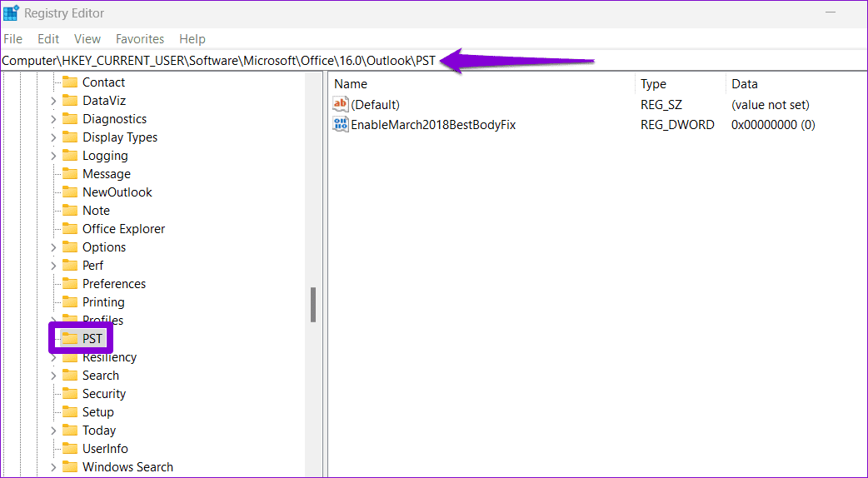Select the Options folder icon
This screenshot has width=868, height=478.
click(70, 246)
